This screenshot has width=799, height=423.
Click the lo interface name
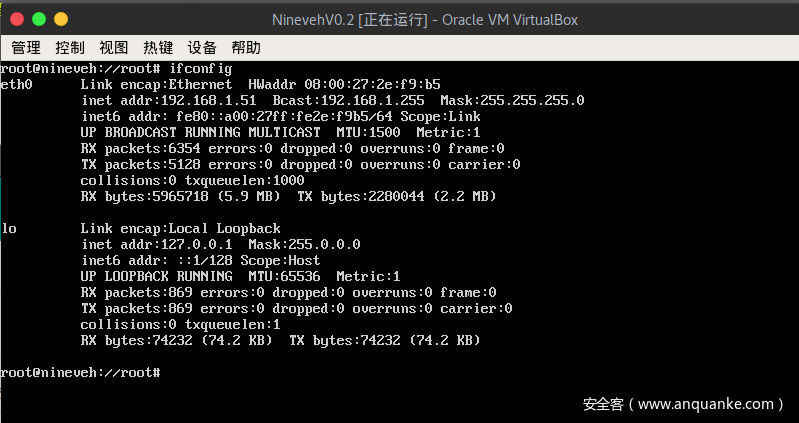pyautogui.click(x=9, y=228)
